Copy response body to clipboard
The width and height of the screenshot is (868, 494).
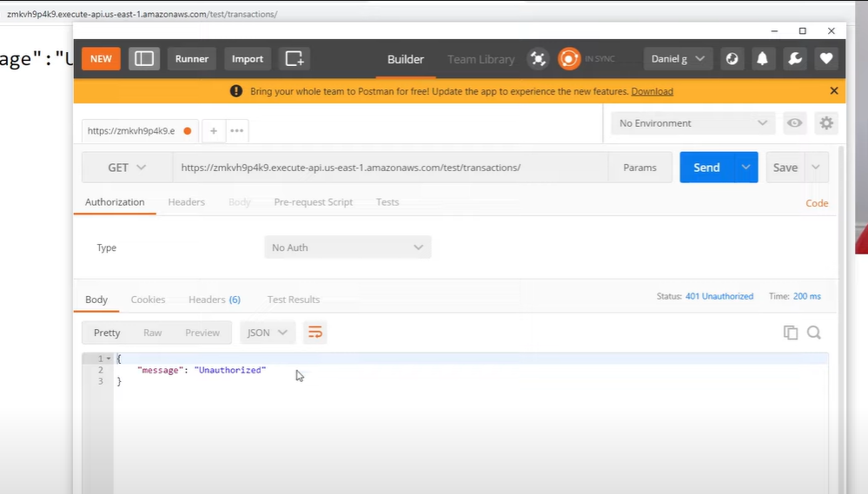pyautogui.click(x=791, y=333)
